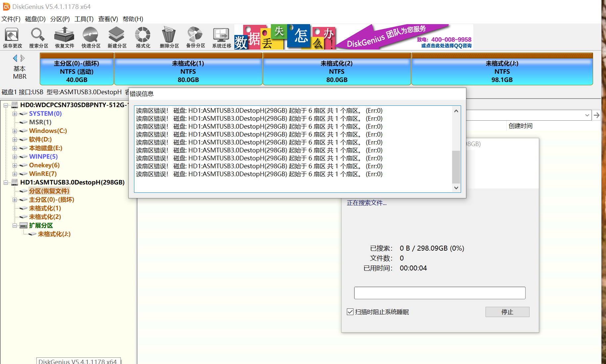Click the error log scrollbar thumb

[456, 167]
